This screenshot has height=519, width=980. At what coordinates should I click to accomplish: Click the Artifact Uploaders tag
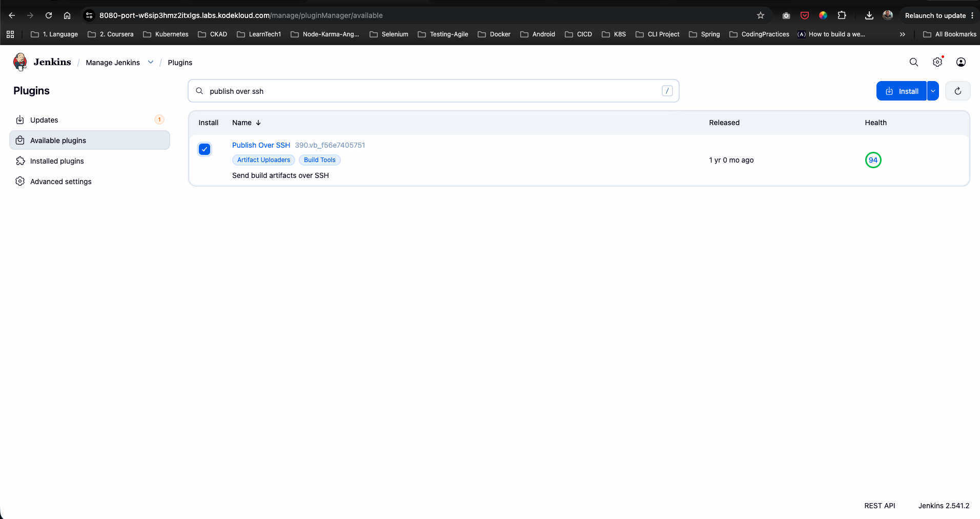[x=263, y=160]
